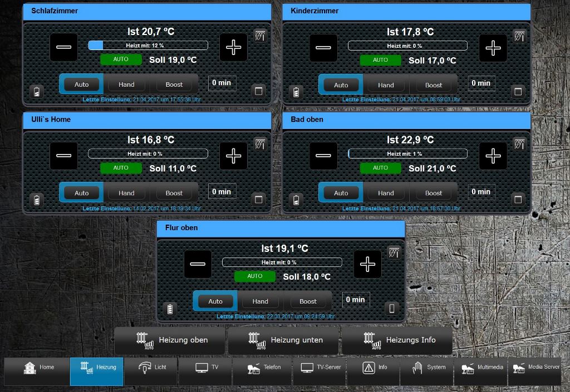Screen dimensions: 570x392
Task: Lower Kinderzimmer setpoint using minus button
Action: pos(323,48)
